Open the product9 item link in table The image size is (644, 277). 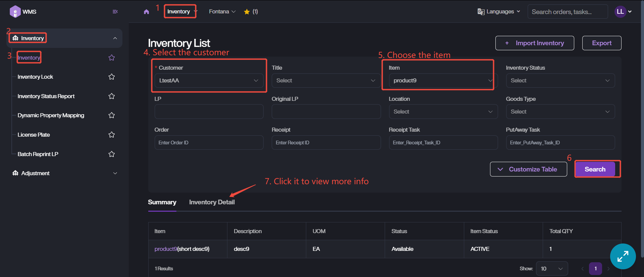[x=165, y=249]
